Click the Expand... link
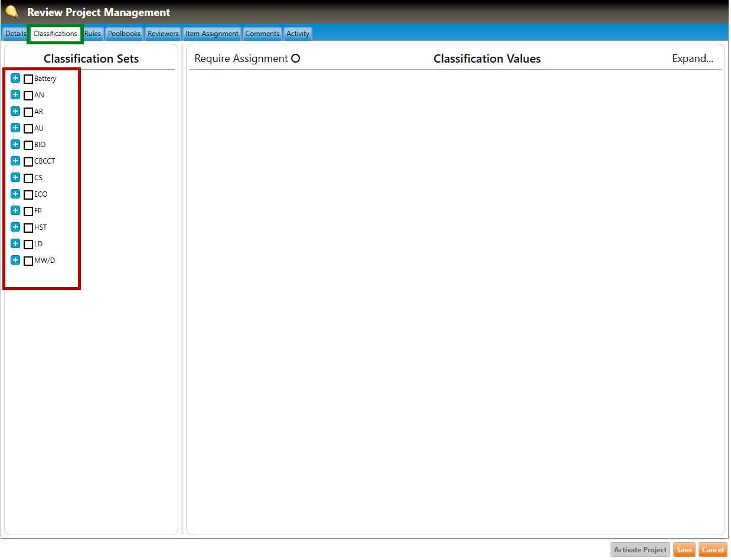The image size is (731, 560). (x=693, y=58)
